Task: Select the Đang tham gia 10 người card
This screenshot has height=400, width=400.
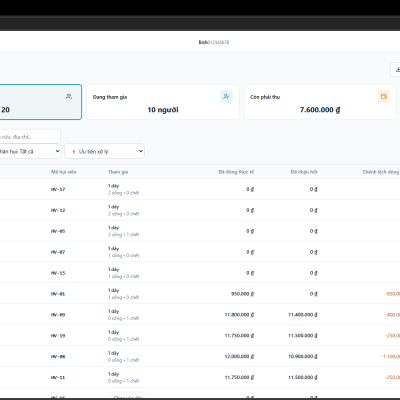Action: point(163,102)
